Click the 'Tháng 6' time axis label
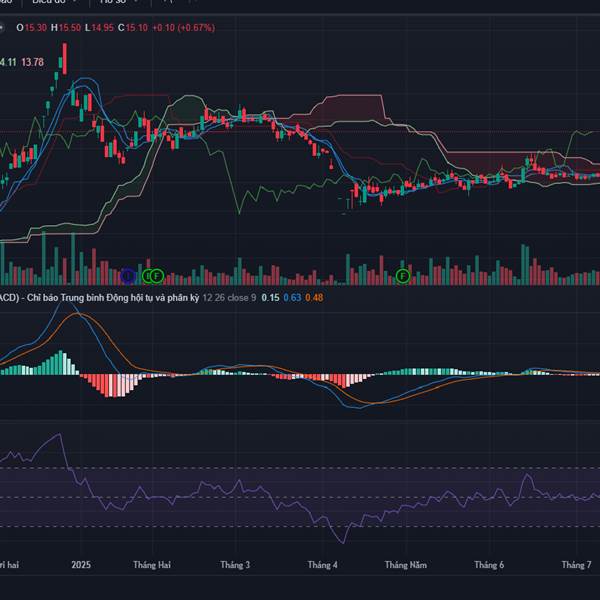 (489, 565)
